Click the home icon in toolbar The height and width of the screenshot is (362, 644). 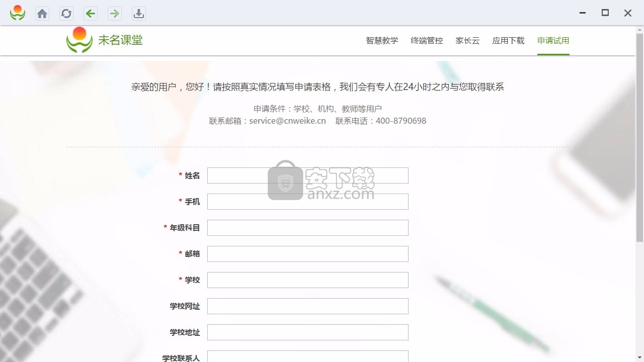(42, 14)
